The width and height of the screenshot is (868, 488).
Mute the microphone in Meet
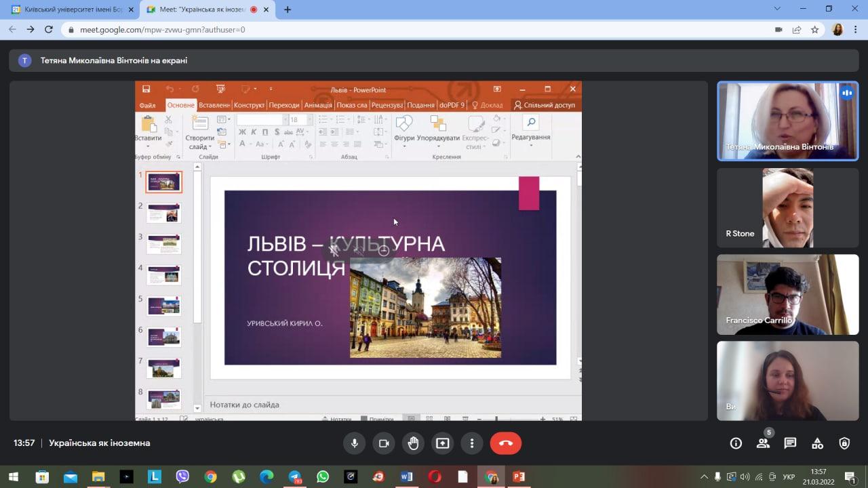pos(354,443)
